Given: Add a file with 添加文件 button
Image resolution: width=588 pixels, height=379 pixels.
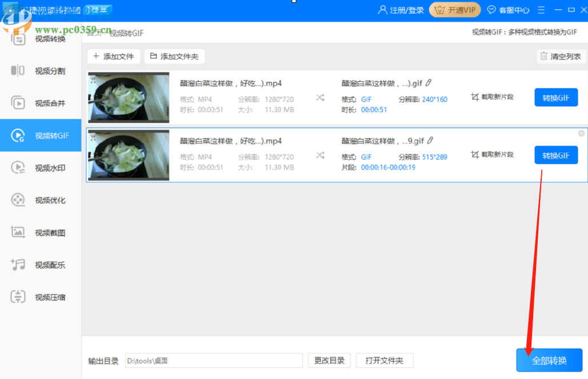Looking at the screenshot, I should point(114,57).
